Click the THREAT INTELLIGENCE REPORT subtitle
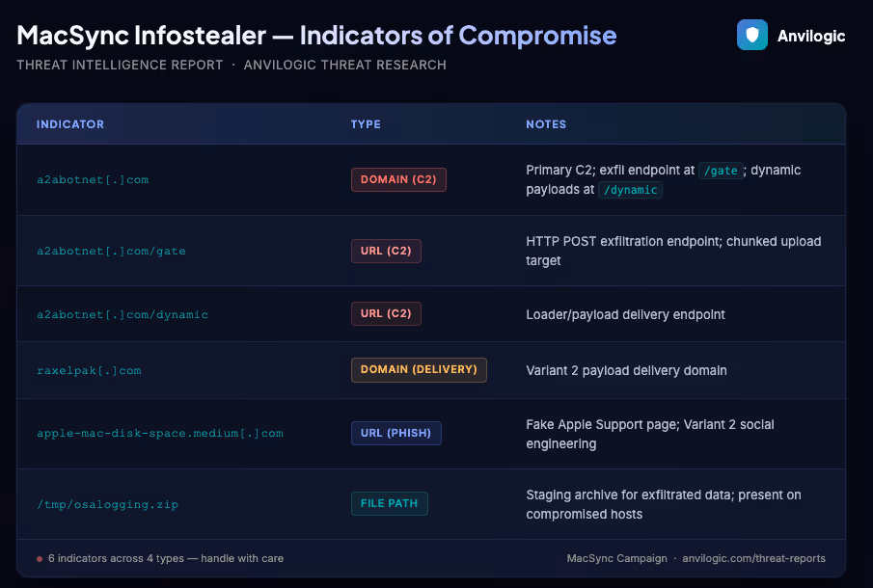This screenshot has width=873, height=588. pos(120,66)
